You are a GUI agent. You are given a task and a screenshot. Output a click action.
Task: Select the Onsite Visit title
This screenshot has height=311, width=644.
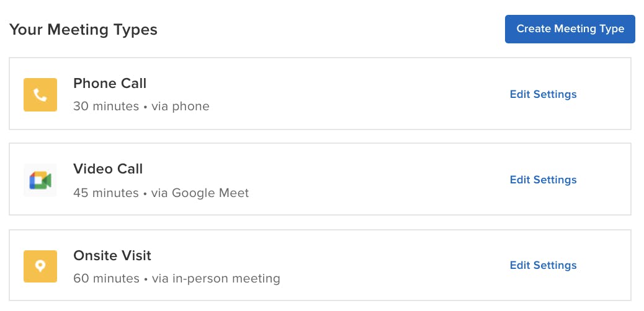[x=112, y=256]
